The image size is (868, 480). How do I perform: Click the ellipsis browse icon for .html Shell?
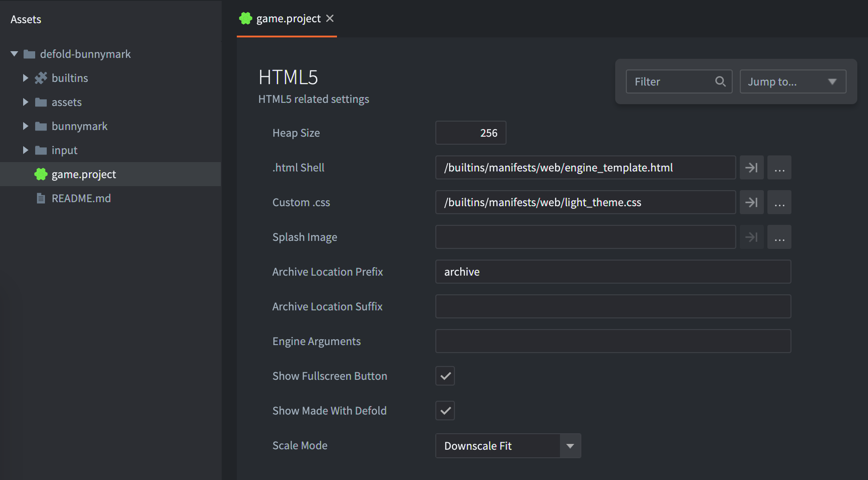(779, 167)
